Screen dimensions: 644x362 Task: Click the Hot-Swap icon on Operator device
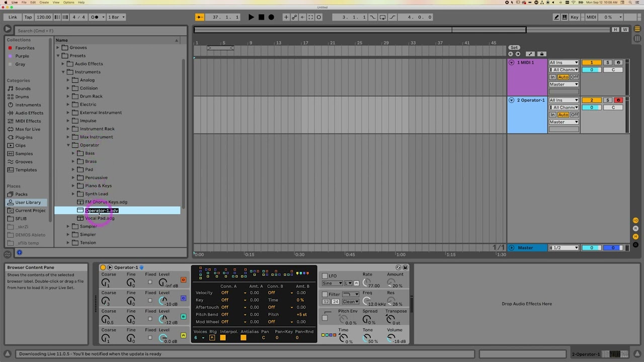pyautogui.click(x=398, y=267)
